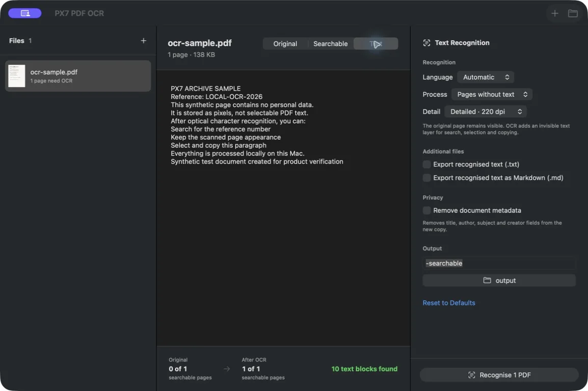Click the 1 page · 138 KB file info

191,54
